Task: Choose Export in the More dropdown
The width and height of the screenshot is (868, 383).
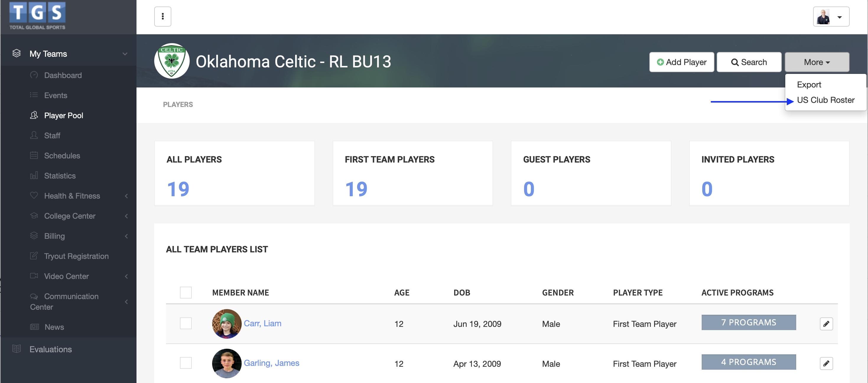Action: pos(809,85)
